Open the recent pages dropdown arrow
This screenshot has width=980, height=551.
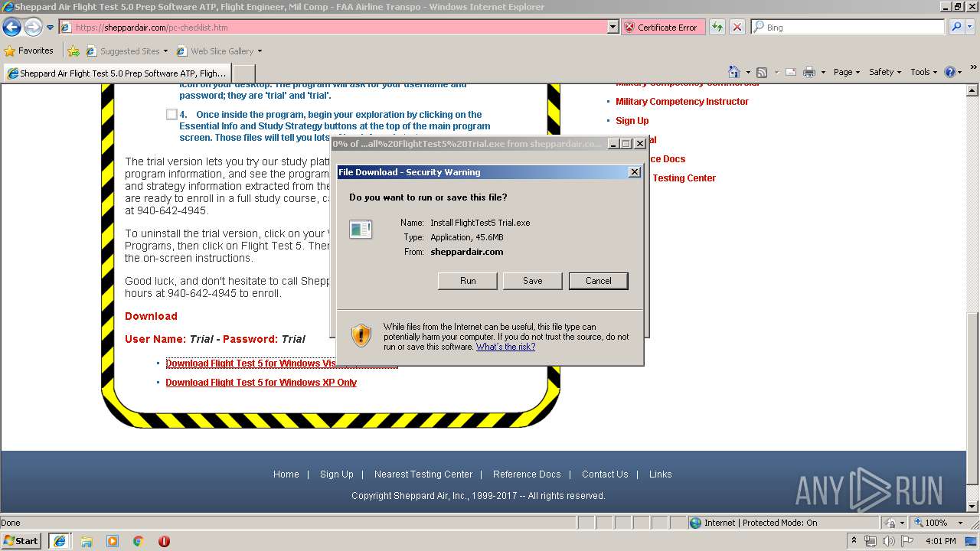(x=50, y=28)
